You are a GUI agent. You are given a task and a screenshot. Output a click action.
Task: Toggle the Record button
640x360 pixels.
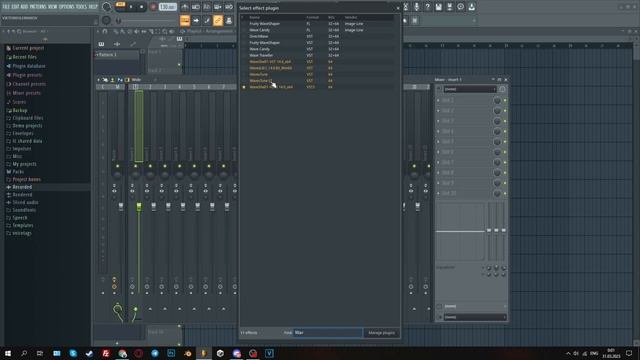[153, 7]
